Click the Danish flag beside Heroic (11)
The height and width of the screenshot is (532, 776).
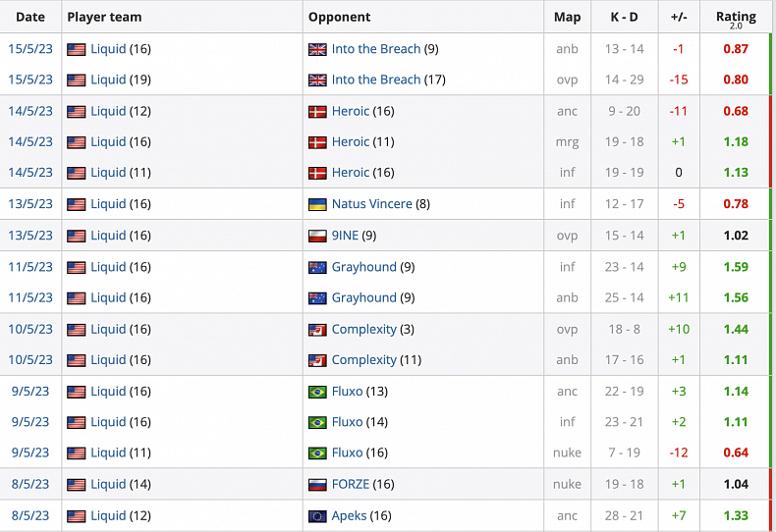click(317, 142)
